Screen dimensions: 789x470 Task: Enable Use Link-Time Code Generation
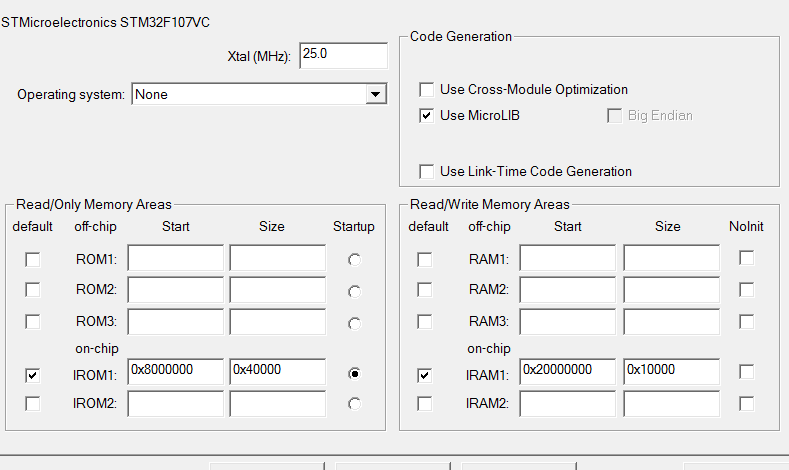coord(426,171)
